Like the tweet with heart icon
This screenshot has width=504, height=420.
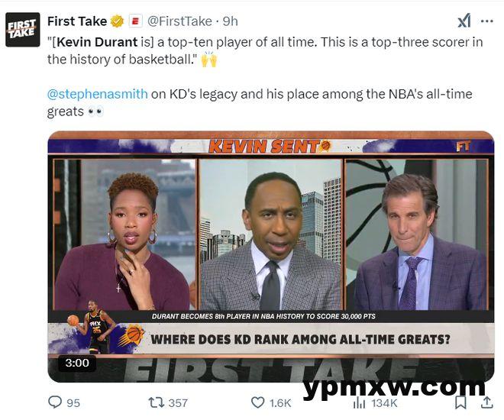point(257,402)
